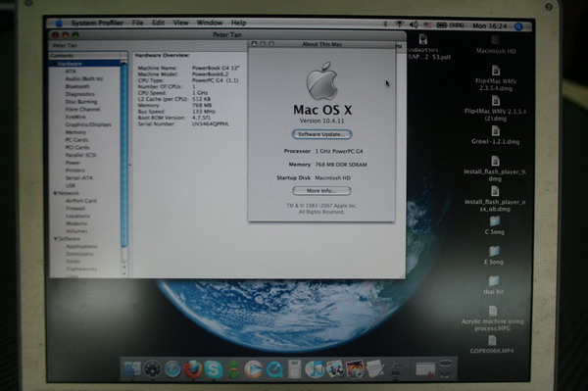Click the volume speaker icon
Viewport: 588px width, 391px height.
(414, 25)
